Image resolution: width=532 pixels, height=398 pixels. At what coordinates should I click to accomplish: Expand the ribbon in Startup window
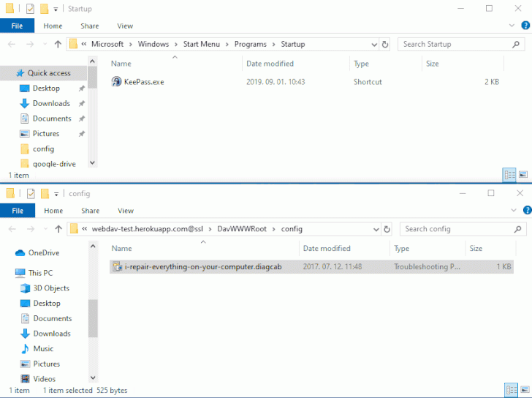click(x=512, y=26)
